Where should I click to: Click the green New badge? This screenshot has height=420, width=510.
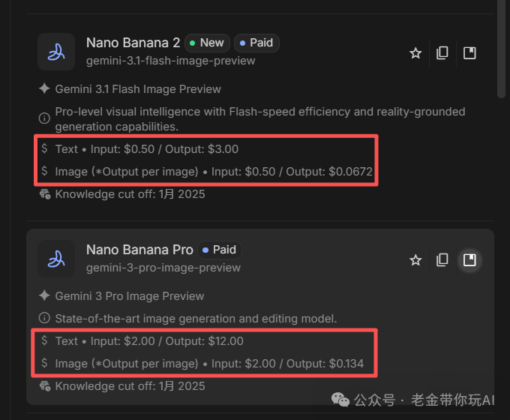tap(207, 43)
